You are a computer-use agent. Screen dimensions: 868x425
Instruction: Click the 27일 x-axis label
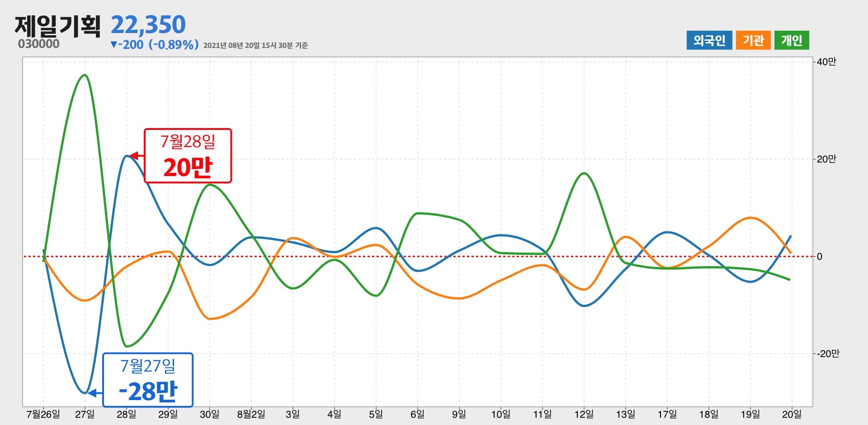coord(85,414)
